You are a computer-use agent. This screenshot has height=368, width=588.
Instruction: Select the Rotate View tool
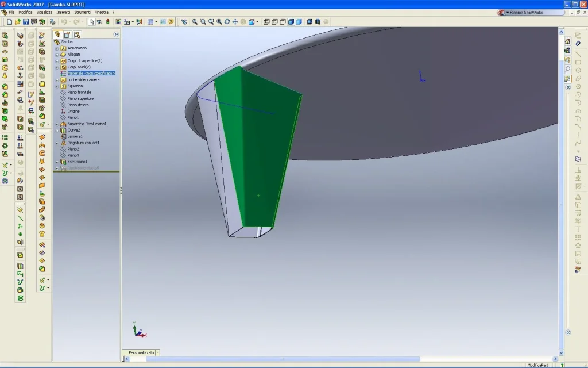(227, 22)
